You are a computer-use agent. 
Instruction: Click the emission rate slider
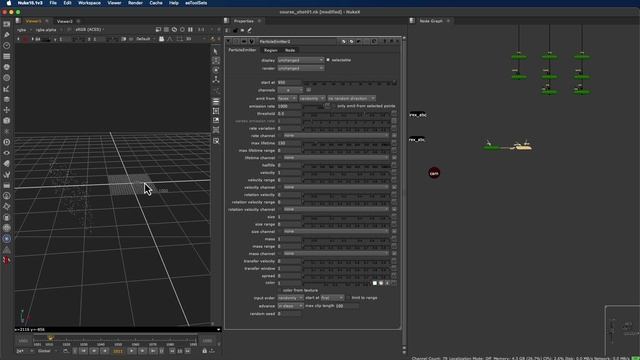click(x=313, y=106)
